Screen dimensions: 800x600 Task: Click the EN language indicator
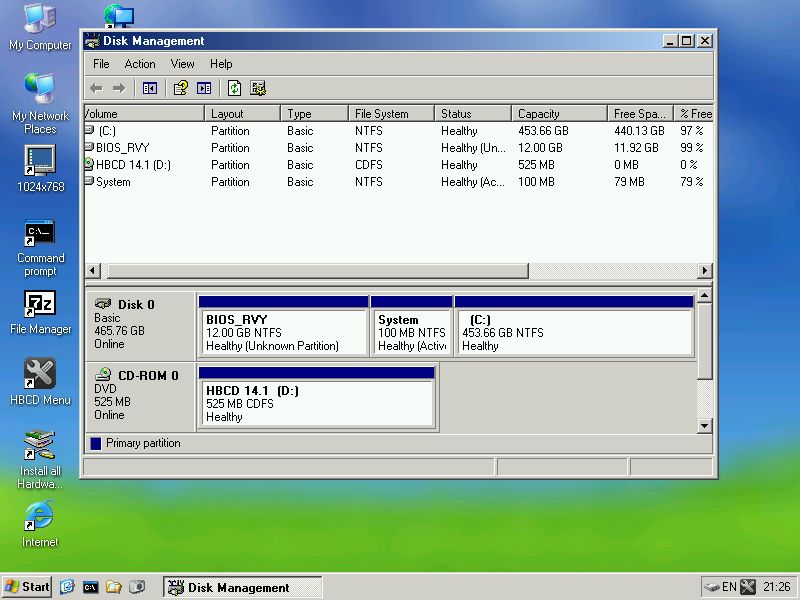tap(729, 587)
